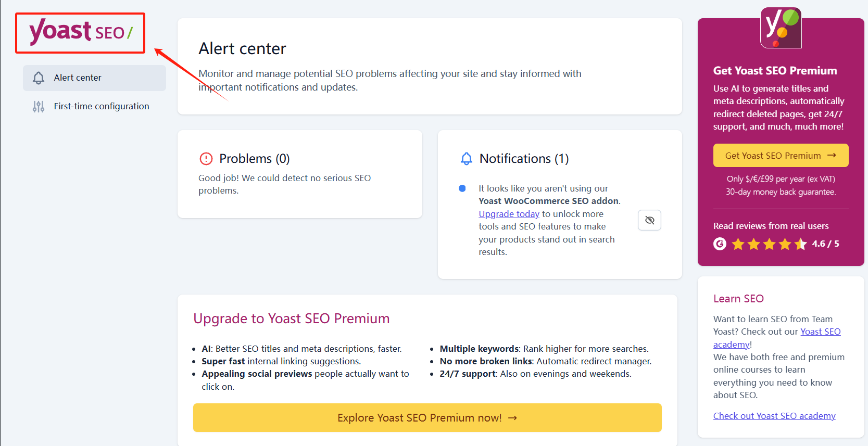Viewport: 868px width, 446px height.
Task: Click Check out Yoast SEO academy link
Action: tap(774, 416)
